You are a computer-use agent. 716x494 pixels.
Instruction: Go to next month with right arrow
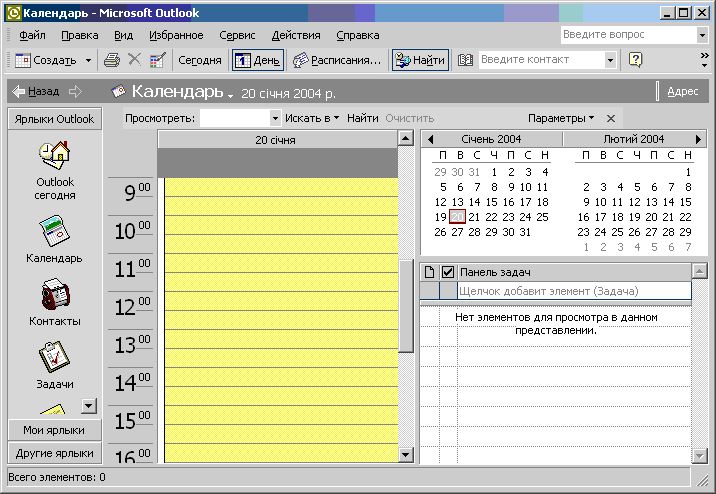coord(698,139)
